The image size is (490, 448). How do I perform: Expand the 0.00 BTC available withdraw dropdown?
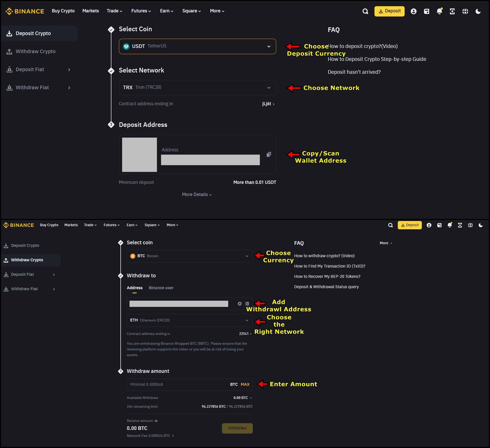point(243,398)
